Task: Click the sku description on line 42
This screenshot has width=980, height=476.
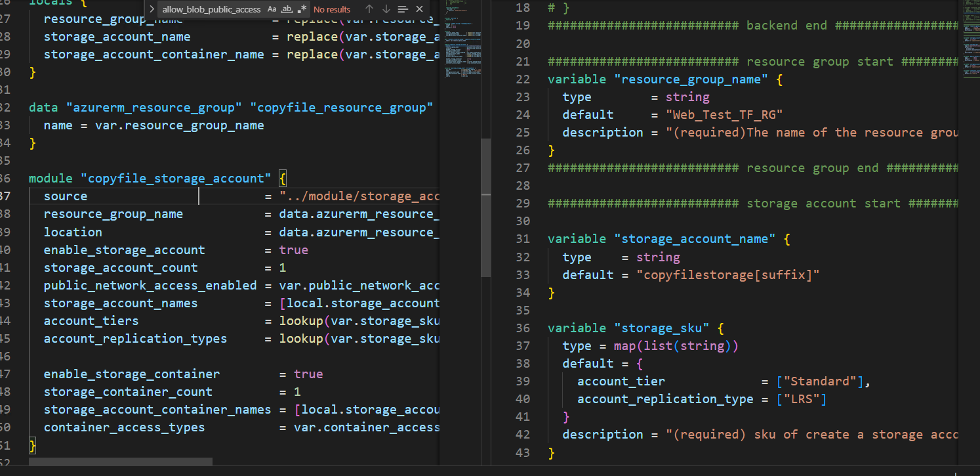Action: [760, 434]
